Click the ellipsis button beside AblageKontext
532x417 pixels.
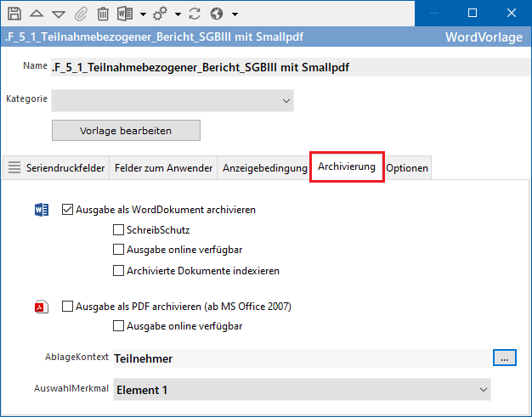click(x=504, y=358)
